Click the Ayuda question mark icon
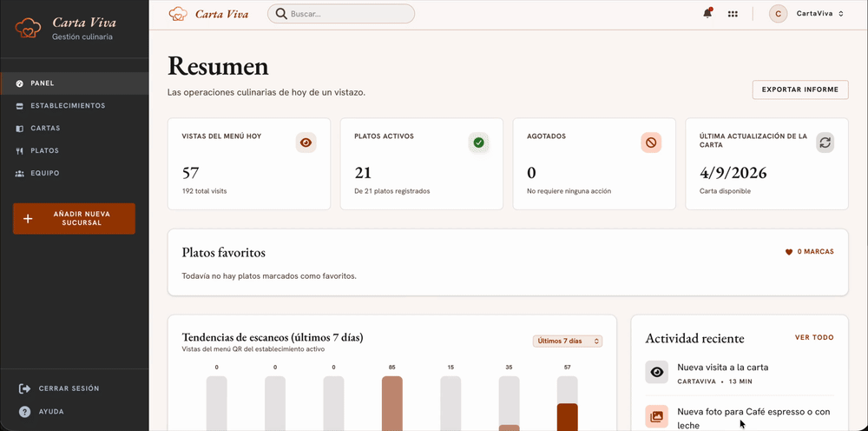The height and width of the screenshot is (431, 868). tap(25, 412)
